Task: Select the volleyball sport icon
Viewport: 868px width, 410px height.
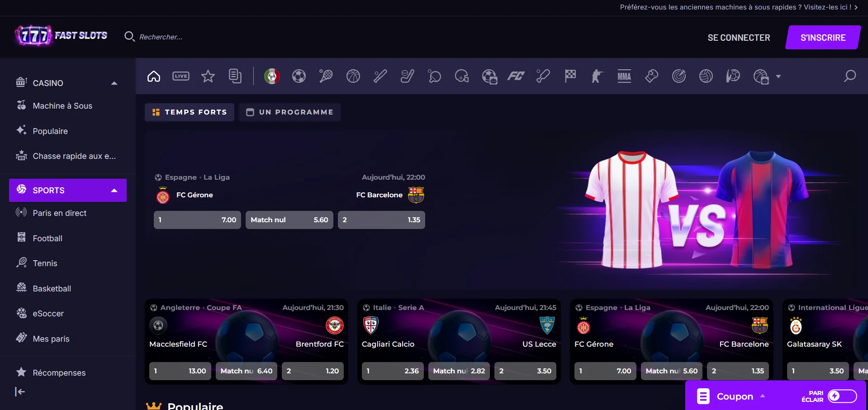Action: click(x=706, y=76)
